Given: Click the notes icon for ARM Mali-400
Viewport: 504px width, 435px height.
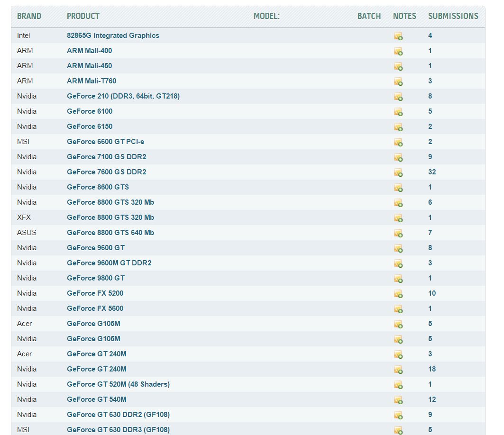Looking at the screenshot, I should click(x=398, y=51).
